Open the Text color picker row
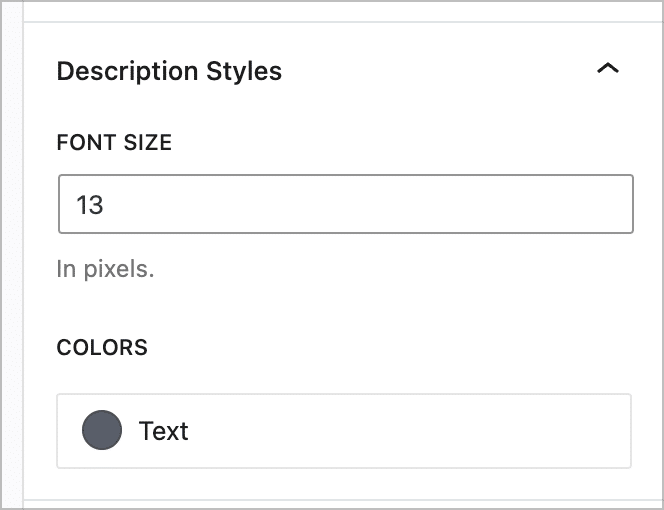Screen dimensions: 664x510 344,431
